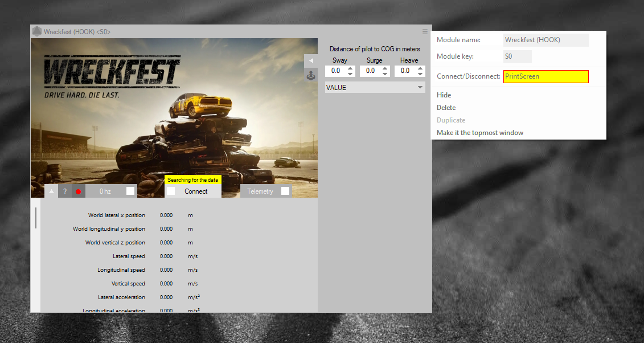Select Duplicate from the context menu
This screenshot has width=644, height=343.
[451, 120]
